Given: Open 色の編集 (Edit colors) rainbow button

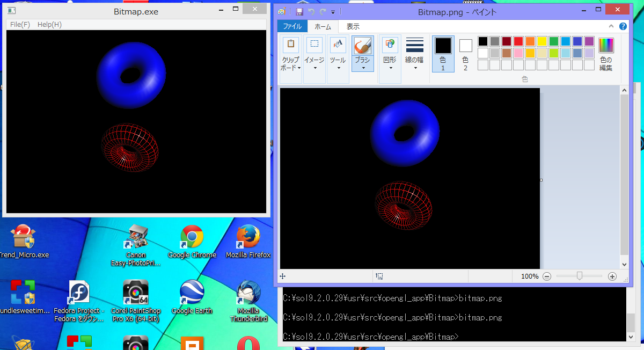Looking at the screenshot, I should click(x=606, y=54).
